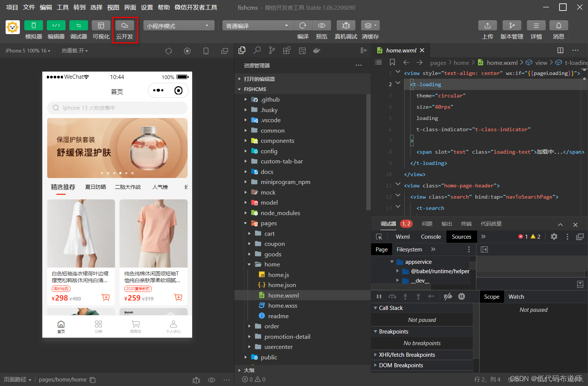Screen dimensions: 588x386
Task: Open resource manager more actions (...)
Action: [x=359, y=66]
